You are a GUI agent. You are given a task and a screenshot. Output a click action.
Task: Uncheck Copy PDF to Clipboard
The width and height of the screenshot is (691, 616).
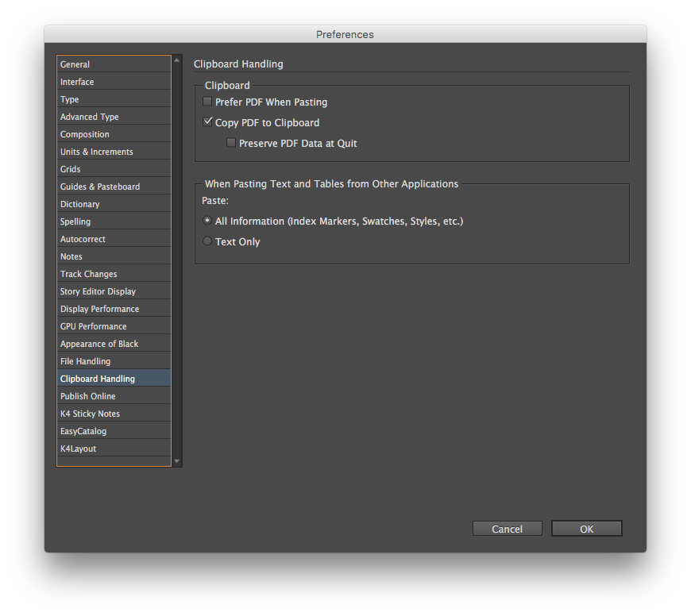click(x=207, y=122)
